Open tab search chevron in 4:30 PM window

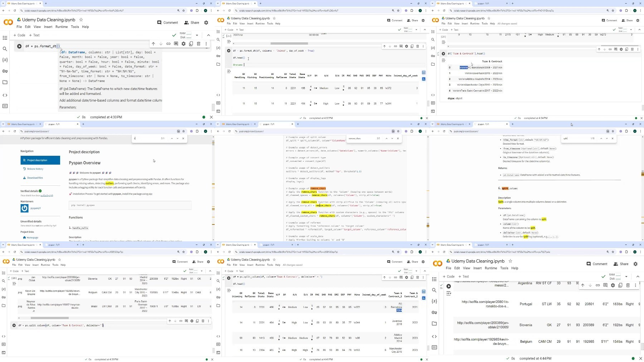(x=3, y=3)
